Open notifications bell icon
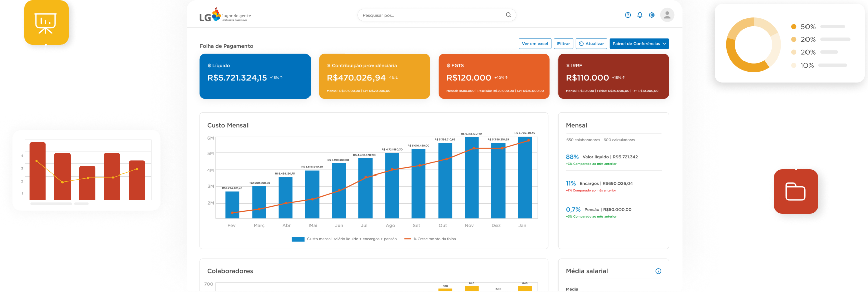Viewport: 868px width, 292px height. point(640,15)
